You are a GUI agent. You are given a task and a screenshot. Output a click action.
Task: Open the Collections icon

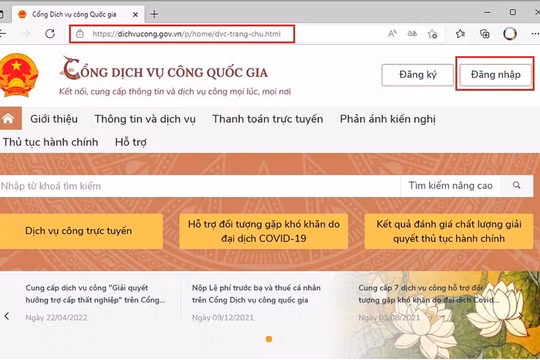point(485,34)
